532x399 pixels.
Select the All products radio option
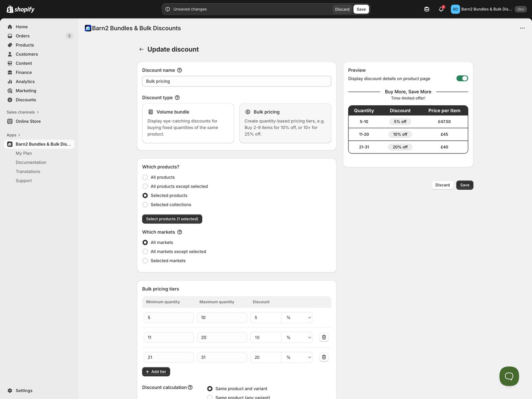point(145,177)
